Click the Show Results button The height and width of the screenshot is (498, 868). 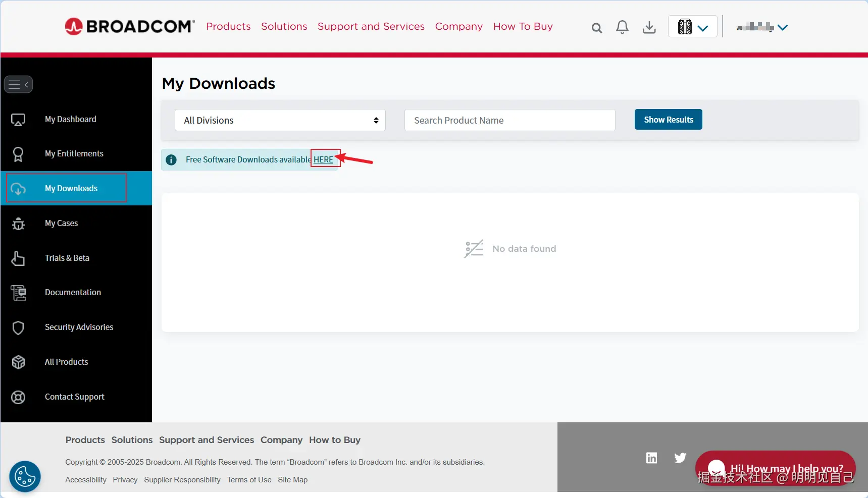[x=669, y=120]
